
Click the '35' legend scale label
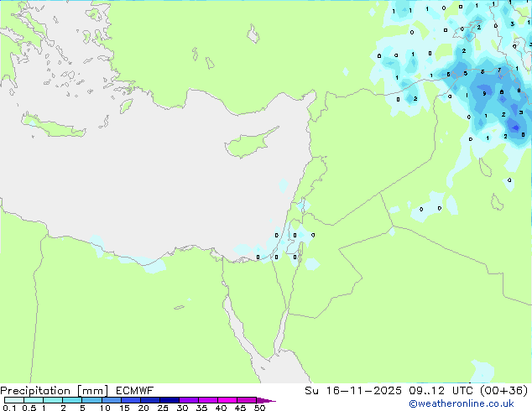(201, 408)
